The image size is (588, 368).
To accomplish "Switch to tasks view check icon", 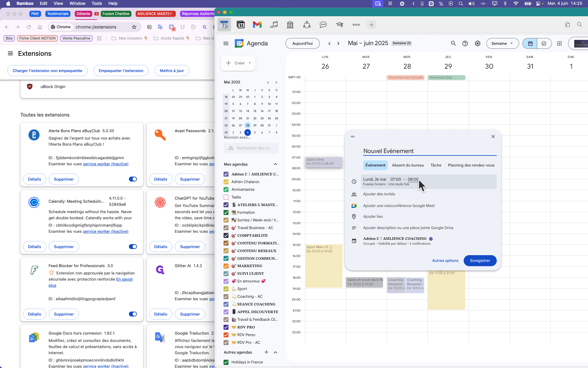I will point(544,44).
